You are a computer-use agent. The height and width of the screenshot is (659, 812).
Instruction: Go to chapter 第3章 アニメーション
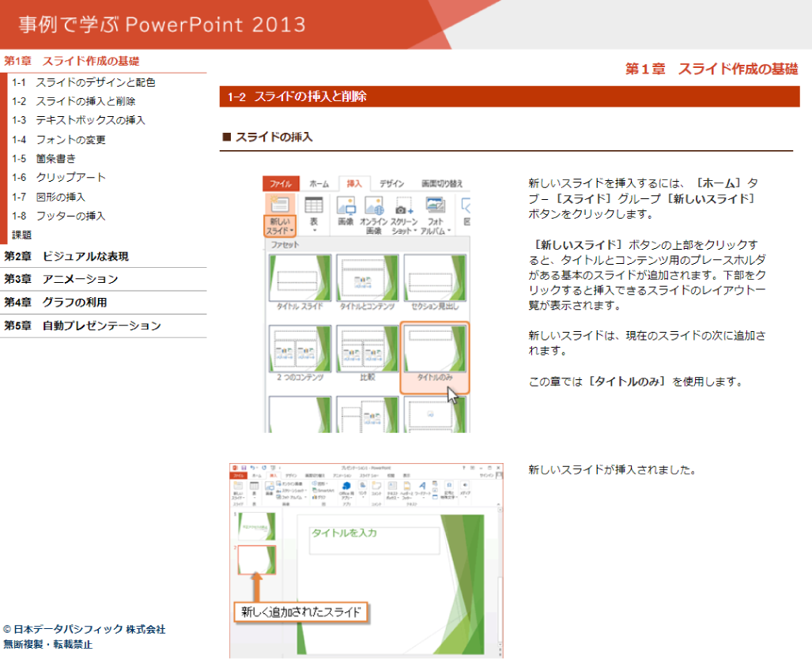tap(61, 279)
